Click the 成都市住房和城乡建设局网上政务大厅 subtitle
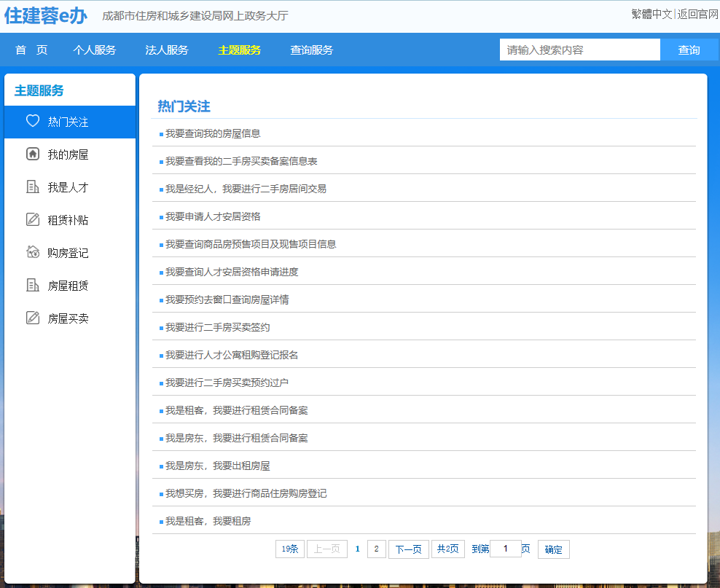 (x=195, y=16)
